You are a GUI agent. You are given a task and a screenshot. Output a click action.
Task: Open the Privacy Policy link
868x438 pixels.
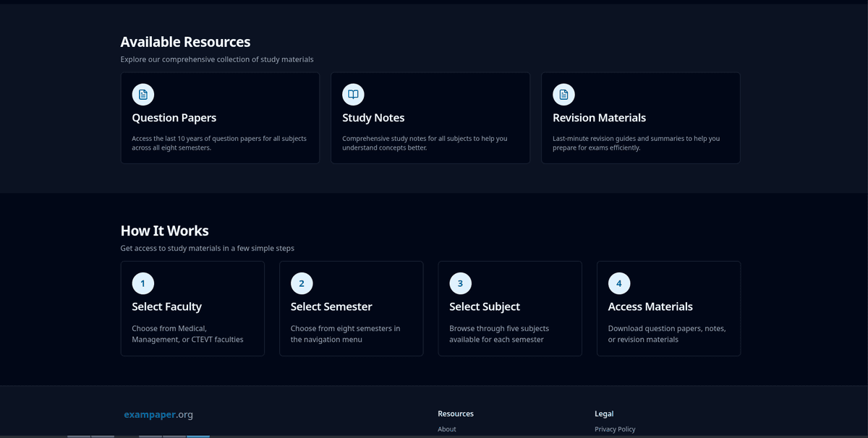point(615,429)
